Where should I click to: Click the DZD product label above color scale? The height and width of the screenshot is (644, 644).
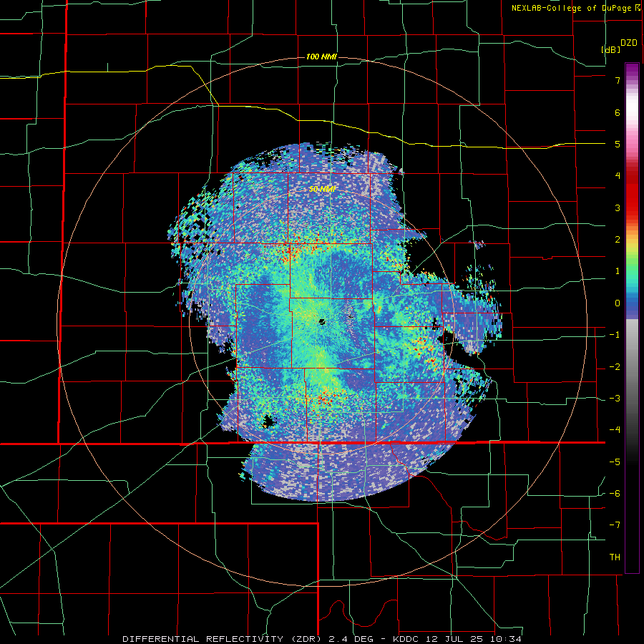tap(629, 43)
